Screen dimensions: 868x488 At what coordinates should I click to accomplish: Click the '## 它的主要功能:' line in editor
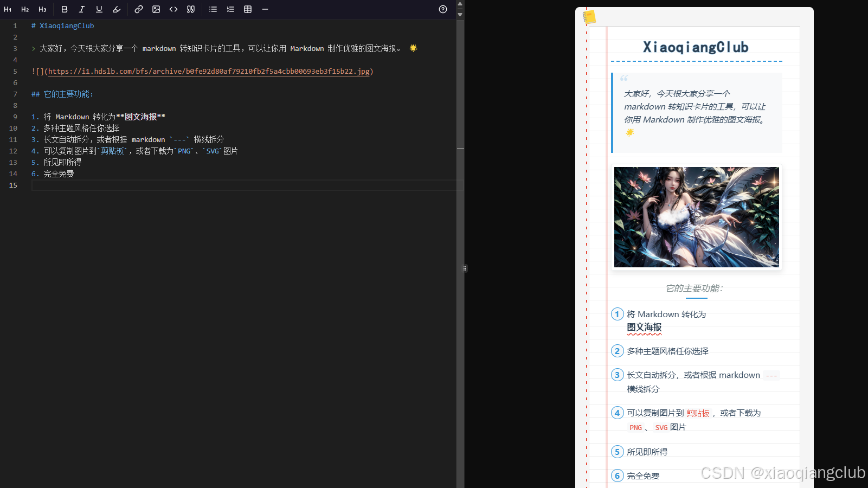(62, 94)
